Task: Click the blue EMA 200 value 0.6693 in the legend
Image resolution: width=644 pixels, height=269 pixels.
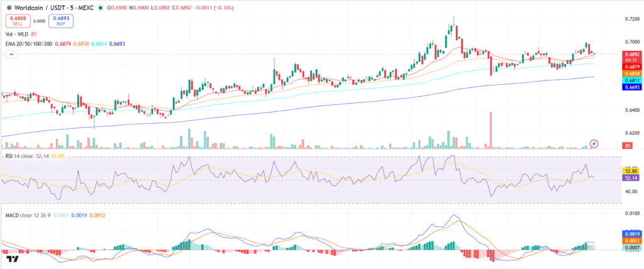Action: 118,43
